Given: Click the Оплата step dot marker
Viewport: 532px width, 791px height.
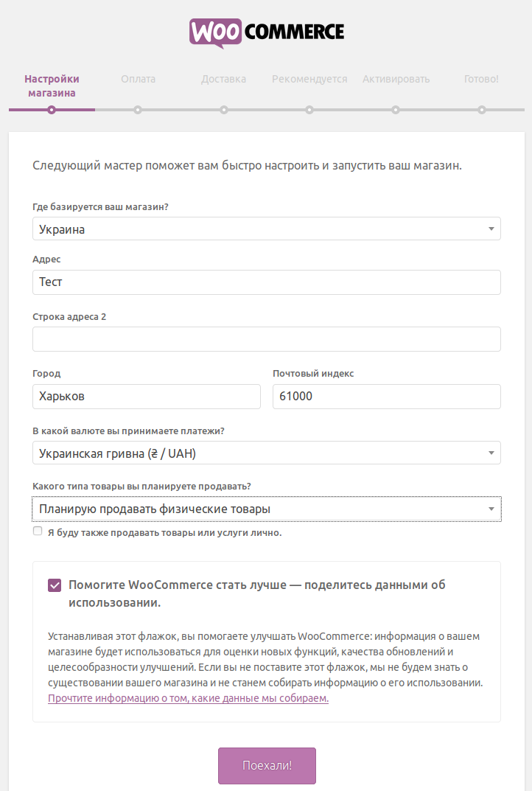Looking at the screenshot, I should point(138,110).
